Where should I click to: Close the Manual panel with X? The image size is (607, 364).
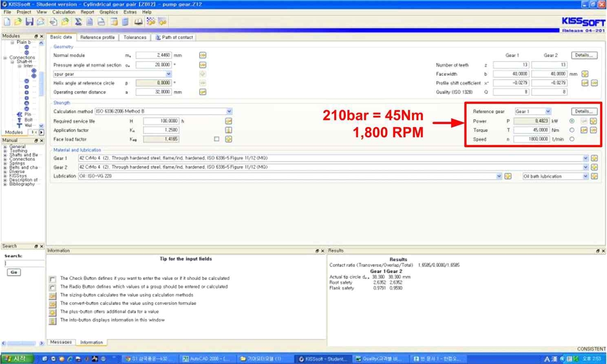coord(42,141)
